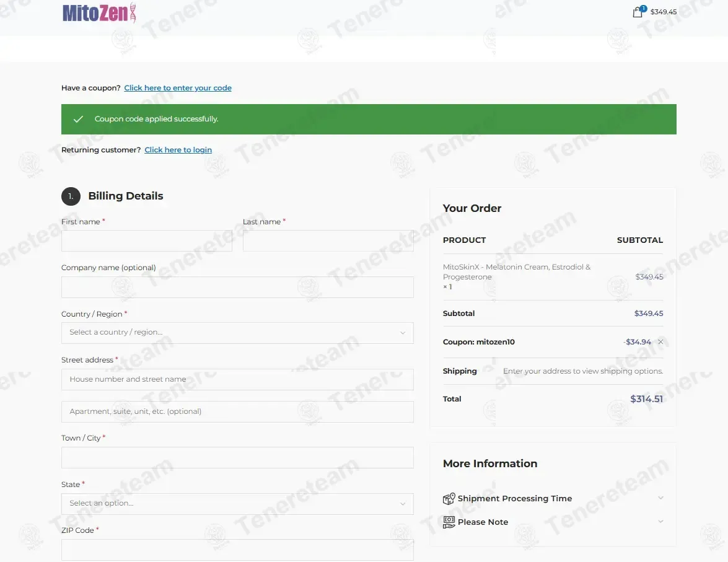Click the 'More Information' heading

click(490, 463)
